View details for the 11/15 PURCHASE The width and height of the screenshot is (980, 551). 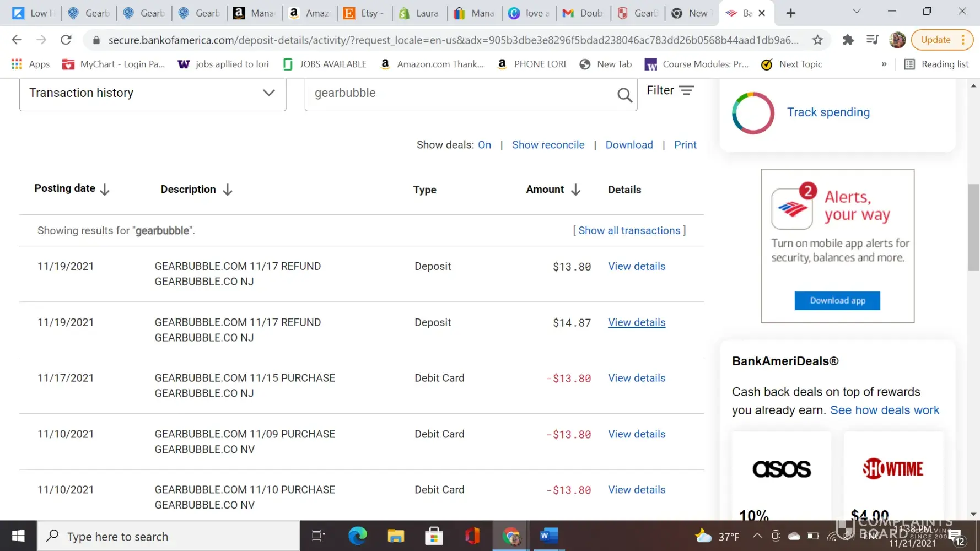pyautogui.click(x=637, y=379)
